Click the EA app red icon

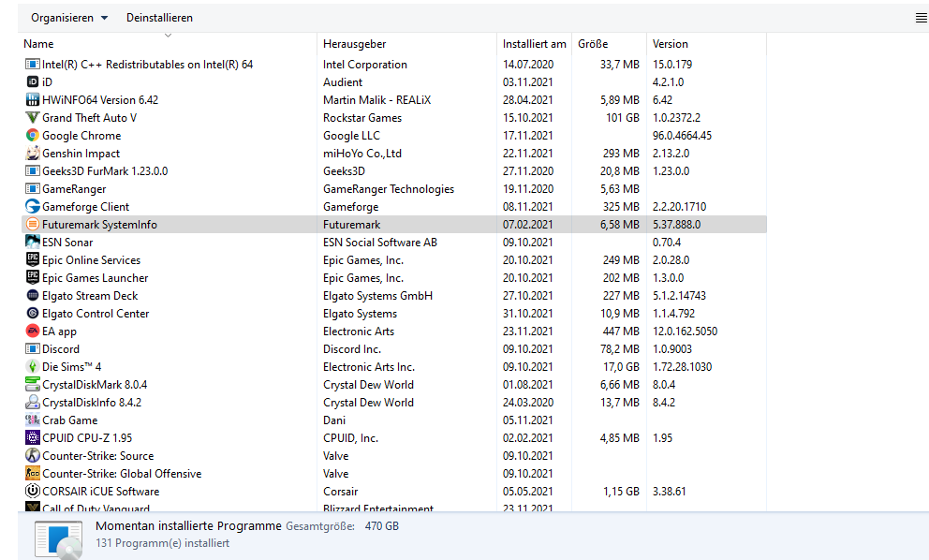(x=33, y=331)
